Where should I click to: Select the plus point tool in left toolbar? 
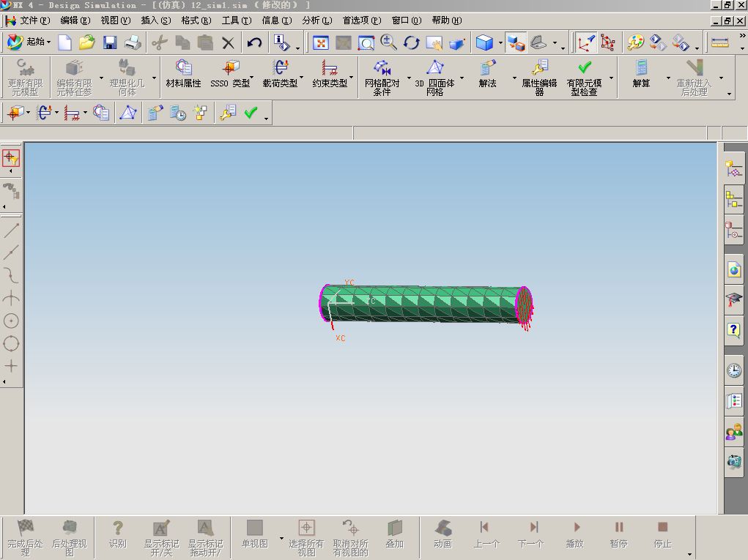[11, 366]
